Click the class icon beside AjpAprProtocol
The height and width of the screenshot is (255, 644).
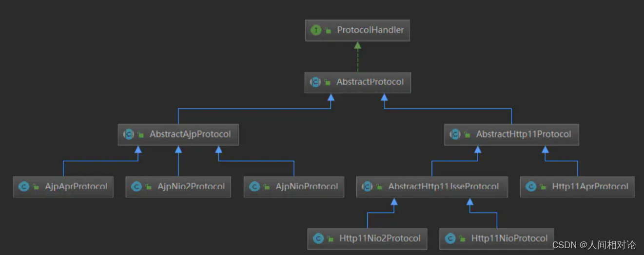click(23, 186)
